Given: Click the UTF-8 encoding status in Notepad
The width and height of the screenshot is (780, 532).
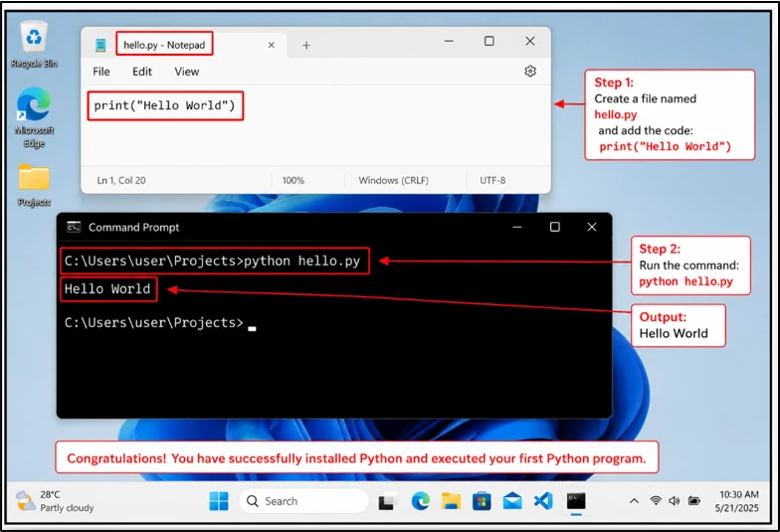Looking at the screenshot, I should pos(492,181).
